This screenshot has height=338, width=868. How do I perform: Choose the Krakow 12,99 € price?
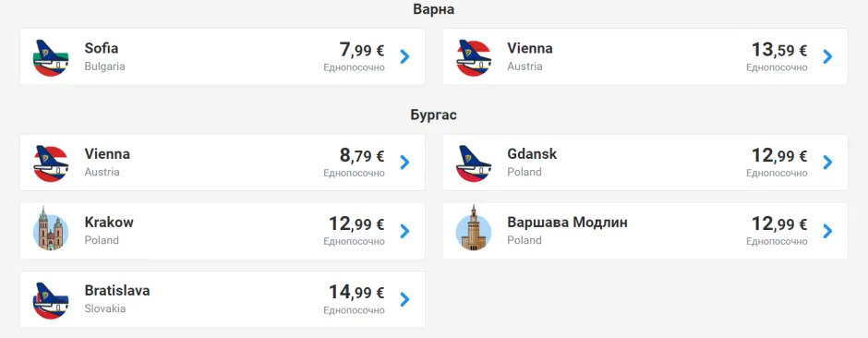coord(356,223)
